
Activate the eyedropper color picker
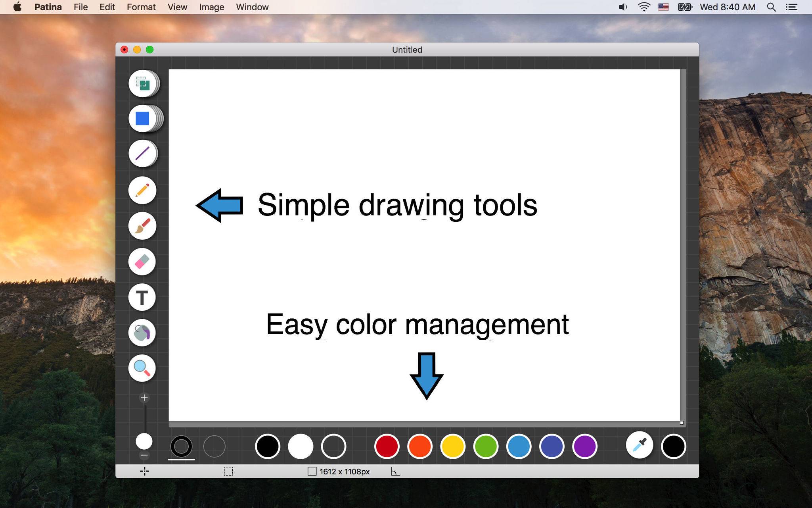(x=640, y=445)
